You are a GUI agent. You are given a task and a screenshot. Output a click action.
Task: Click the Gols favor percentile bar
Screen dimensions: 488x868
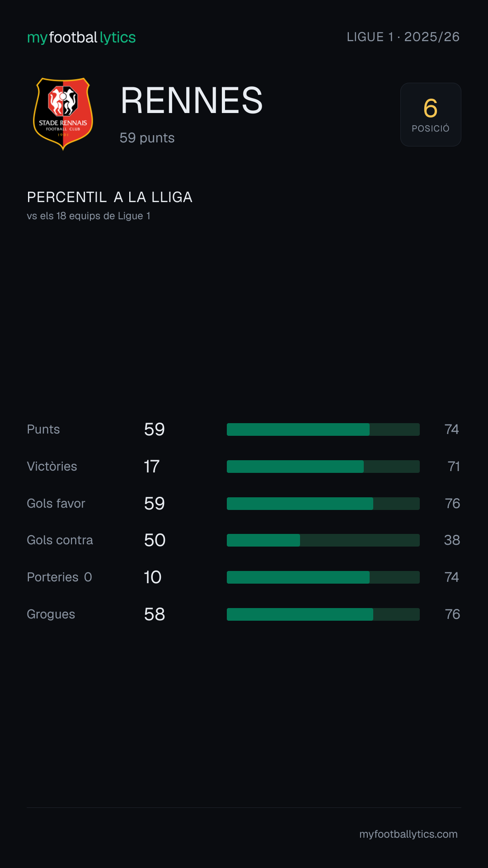pyautogui.click(x=323, y=504)
